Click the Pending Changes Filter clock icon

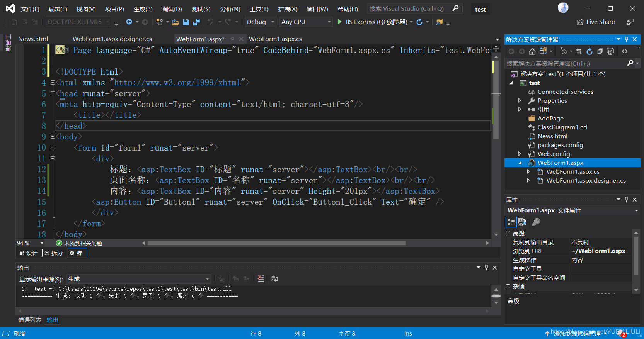[564, 51]
